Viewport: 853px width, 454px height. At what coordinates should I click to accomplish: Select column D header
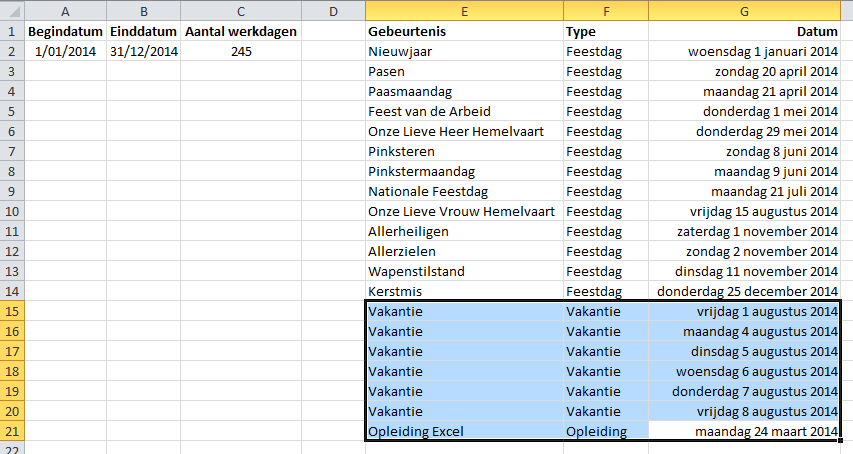pos(333,11)
